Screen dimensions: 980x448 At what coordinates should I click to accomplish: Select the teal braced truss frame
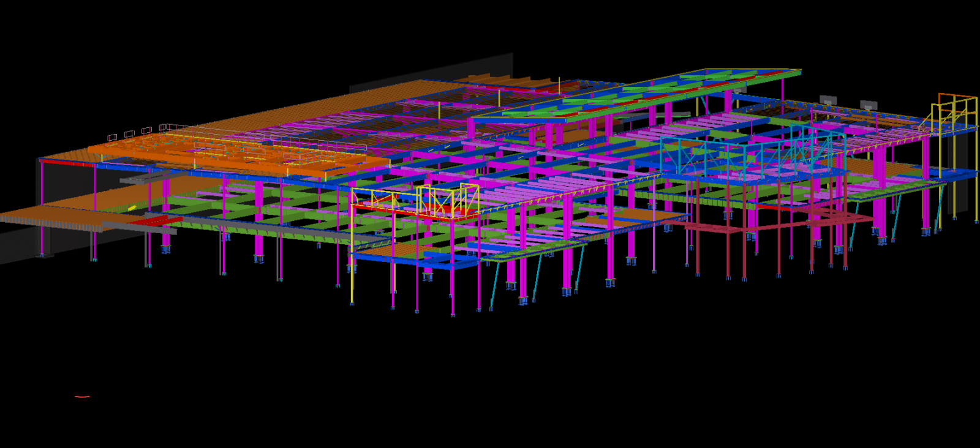point(753,153)
